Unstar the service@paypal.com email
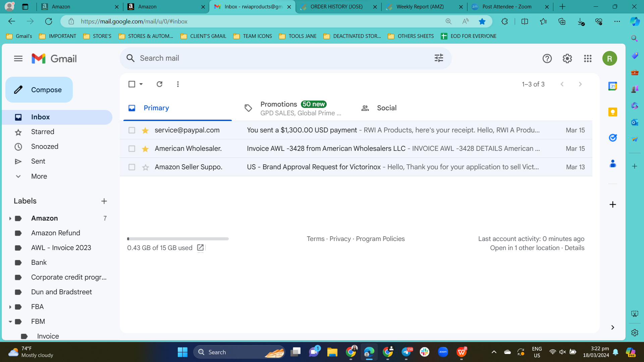Screen dimensions: 644x362 pos(145,130)
